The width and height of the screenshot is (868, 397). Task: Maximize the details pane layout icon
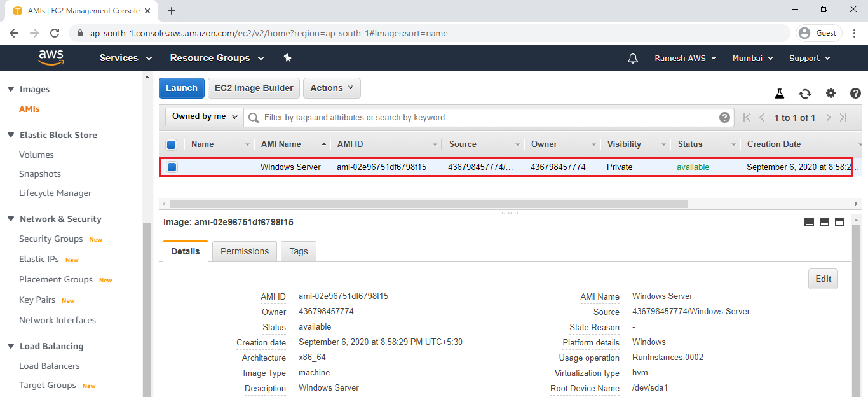(x=839, y=222)
